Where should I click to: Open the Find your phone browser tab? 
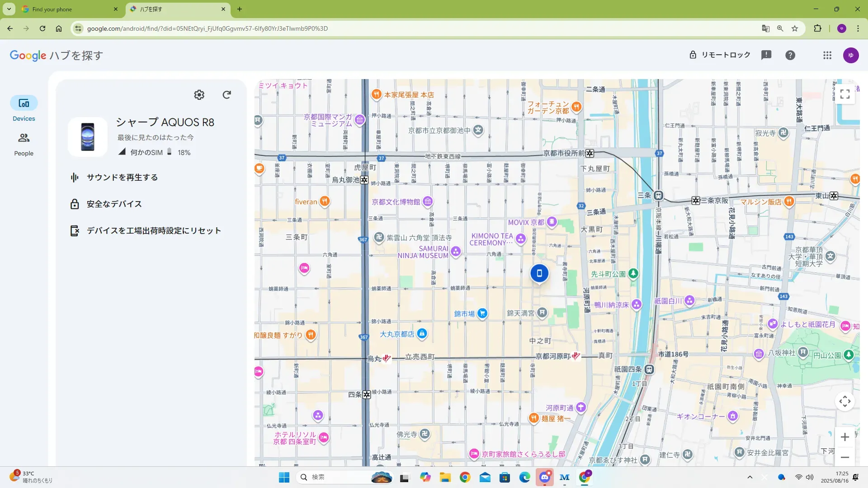(63, 9)
